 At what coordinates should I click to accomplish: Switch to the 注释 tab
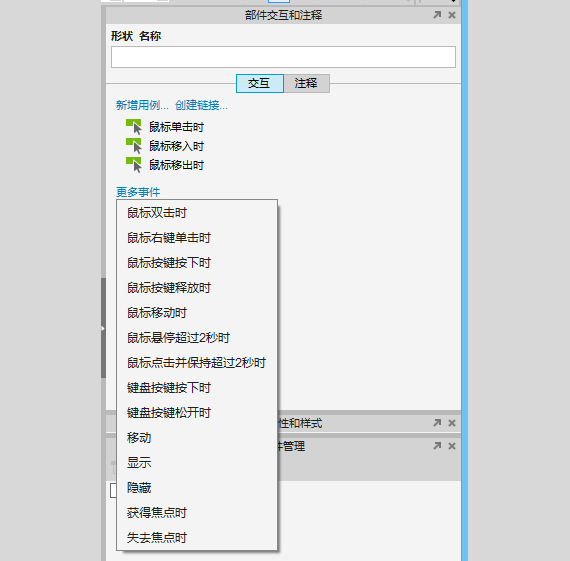pyautogui.click(x=306, y=83)
